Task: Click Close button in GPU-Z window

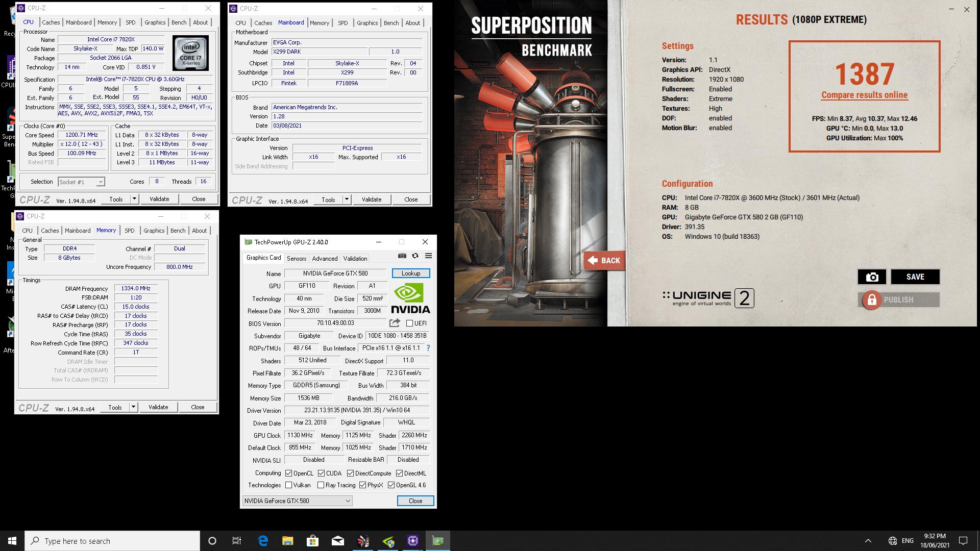Action: tap(415, 501)
